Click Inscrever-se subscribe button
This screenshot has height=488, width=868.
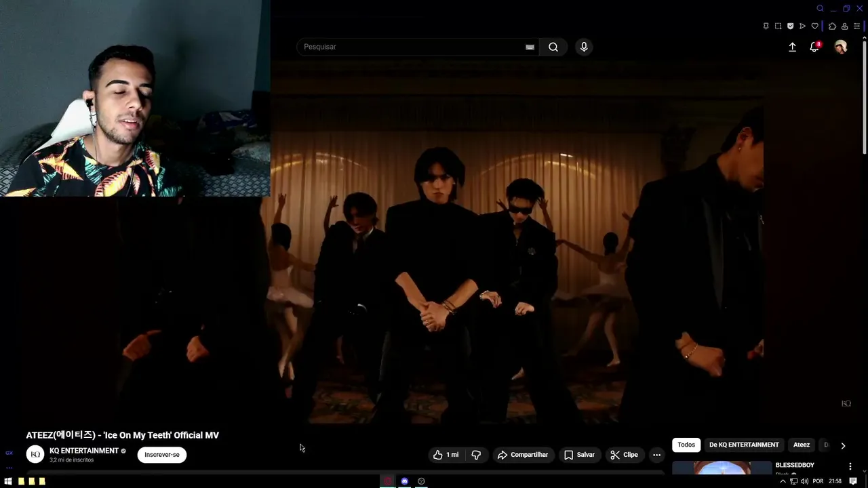tap(162, 455)
